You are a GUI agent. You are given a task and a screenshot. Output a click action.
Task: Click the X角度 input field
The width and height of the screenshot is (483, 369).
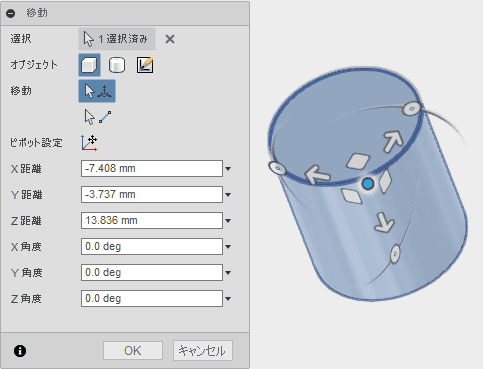click(152, 246)
